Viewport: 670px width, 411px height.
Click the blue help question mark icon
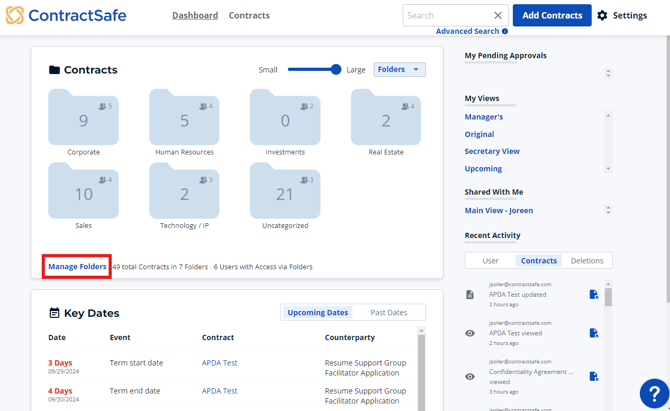(x=653, y=393)
